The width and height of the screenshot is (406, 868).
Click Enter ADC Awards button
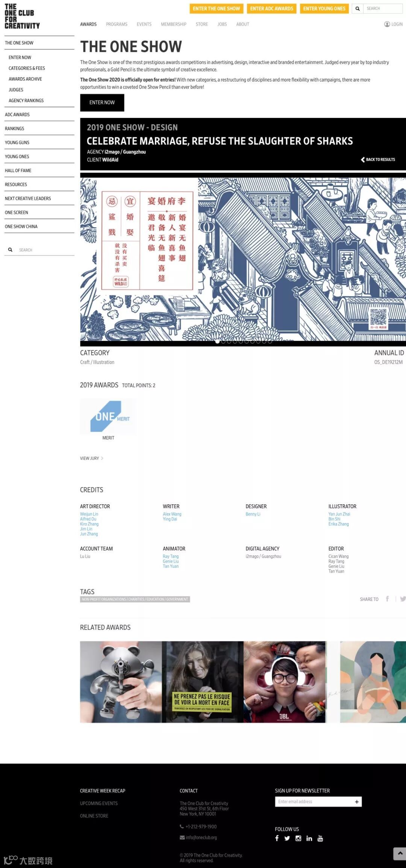pos(272,9)
